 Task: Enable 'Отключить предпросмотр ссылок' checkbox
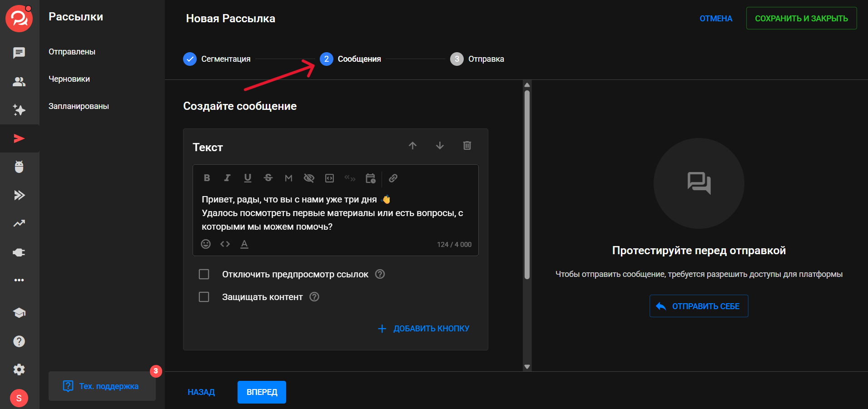pos(204,274)
